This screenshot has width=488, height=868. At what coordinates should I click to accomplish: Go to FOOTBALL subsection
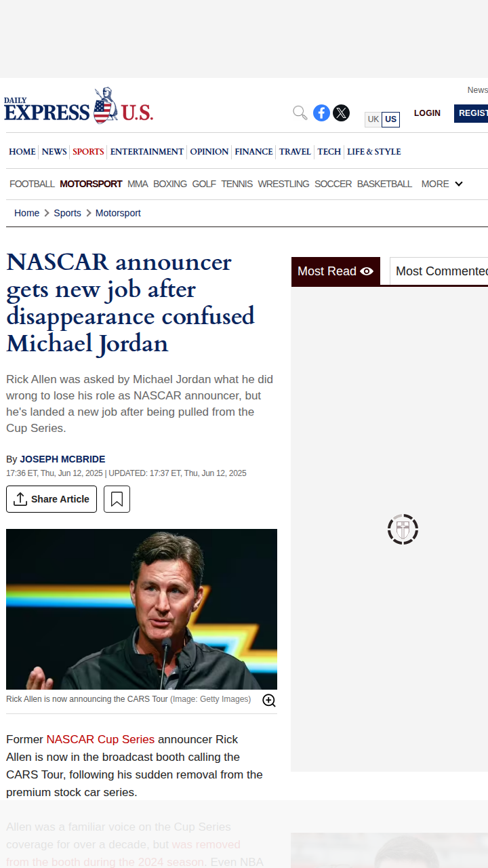[32, 184]
